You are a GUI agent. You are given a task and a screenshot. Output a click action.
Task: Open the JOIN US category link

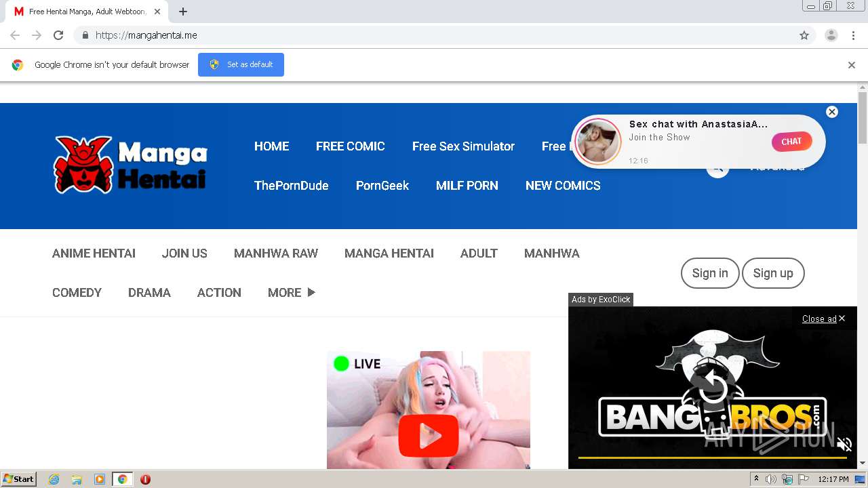coord(184,253)
